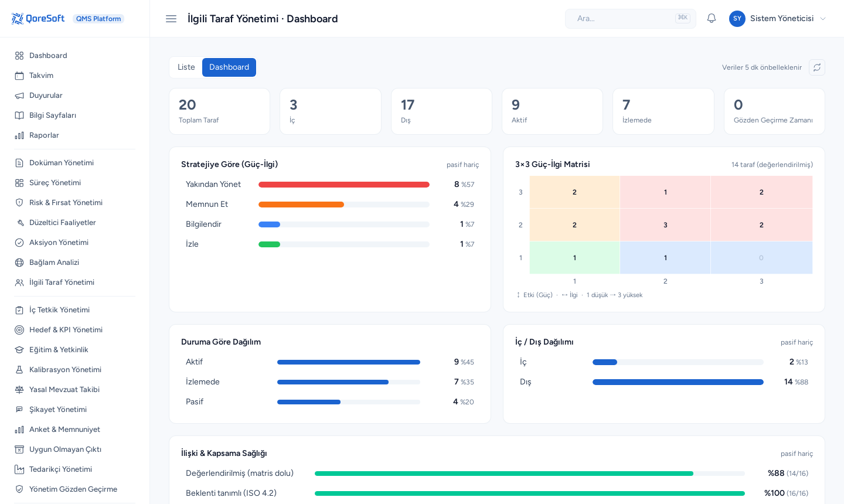Click the Risk & Fırsat Yönetimi shield icon
This screenshot has height=504, width=844.
pos(19,203)
